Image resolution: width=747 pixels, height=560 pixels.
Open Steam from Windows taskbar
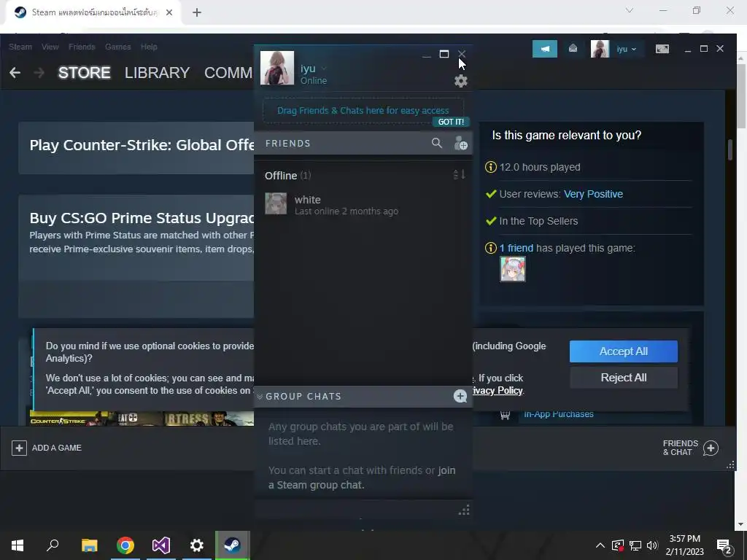232,545
